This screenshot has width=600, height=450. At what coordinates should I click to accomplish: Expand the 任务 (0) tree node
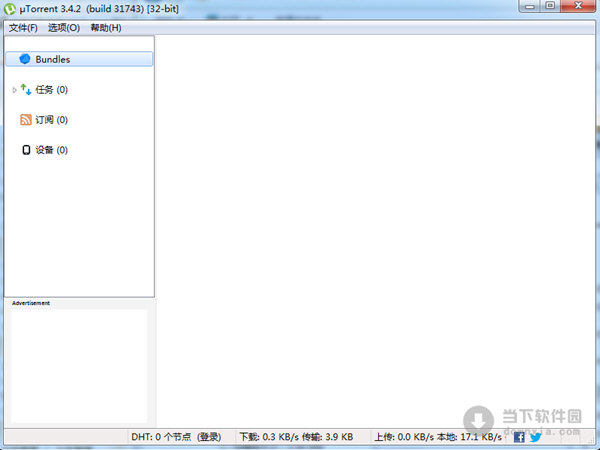point(14,90)
